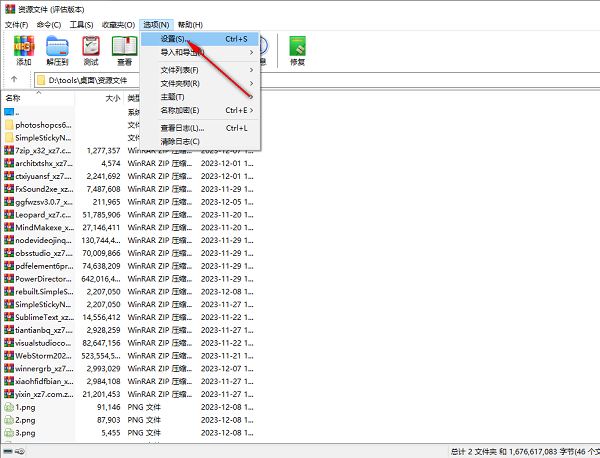Sort by Name (名称) column header
The width and height of the screenshot is (600, 458).
pyautogui.click(x=38, y=98)
